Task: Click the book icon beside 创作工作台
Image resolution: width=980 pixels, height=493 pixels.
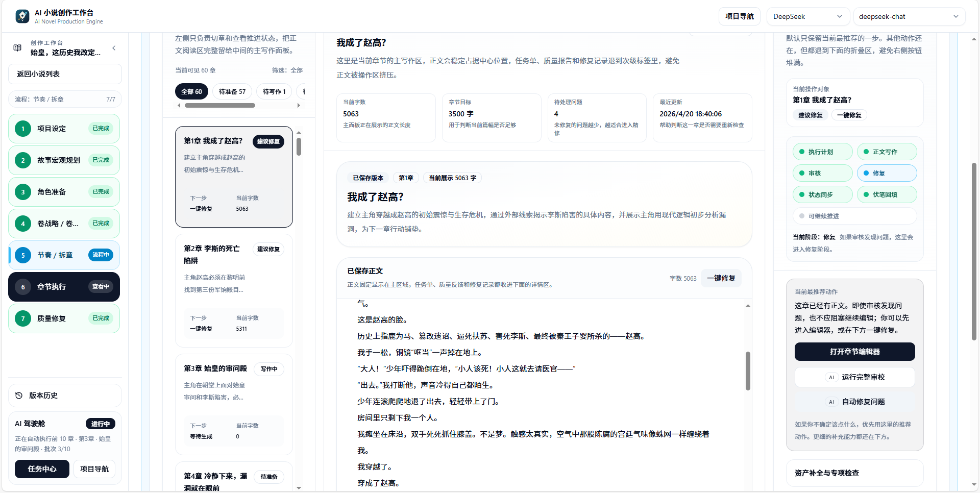Action: point(17,47)
